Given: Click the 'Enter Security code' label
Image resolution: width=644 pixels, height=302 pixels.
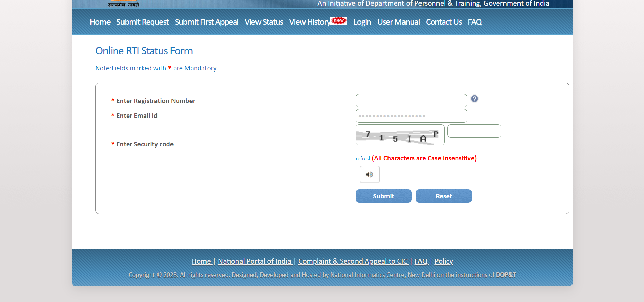Looking at the screenshot, I should click(x=145, y=144).
